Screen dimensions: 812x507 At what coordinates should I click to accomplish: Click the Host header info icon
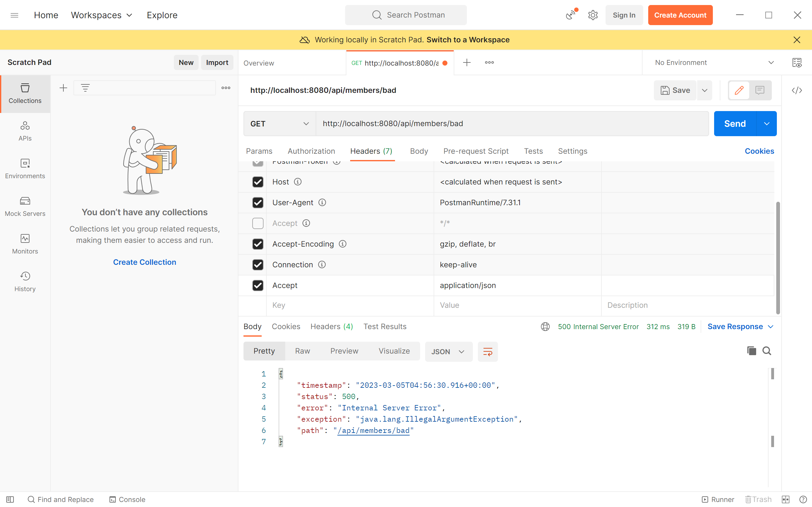point(298,182)
